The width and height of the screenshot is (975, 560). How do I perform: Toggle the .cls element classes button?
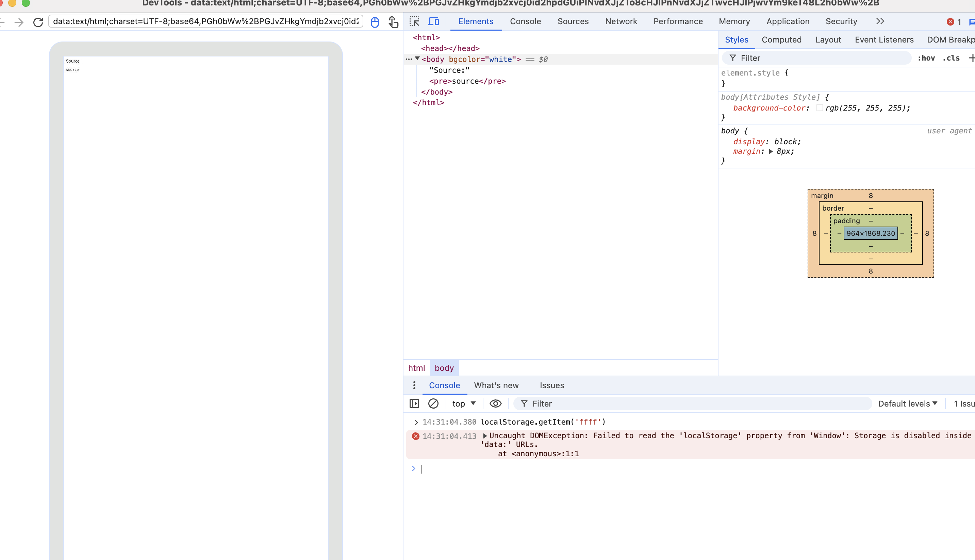coord(951,58)
